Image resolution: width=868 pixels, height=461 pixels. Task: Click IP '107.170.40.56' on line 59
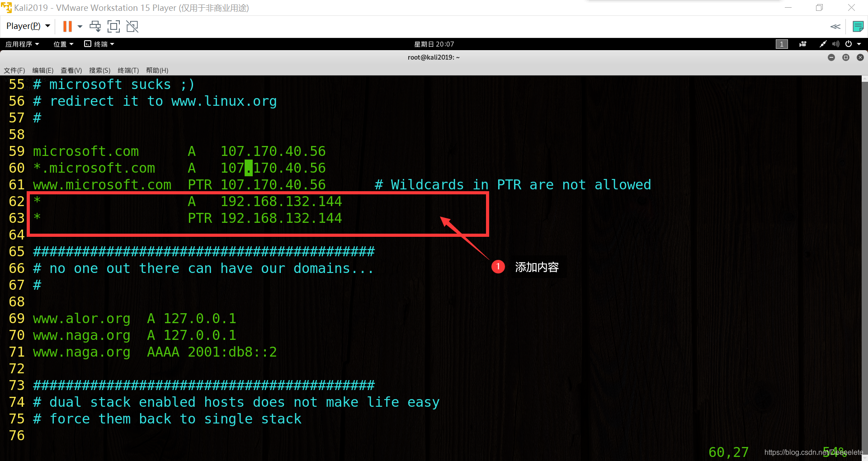(x=273, y=151)
